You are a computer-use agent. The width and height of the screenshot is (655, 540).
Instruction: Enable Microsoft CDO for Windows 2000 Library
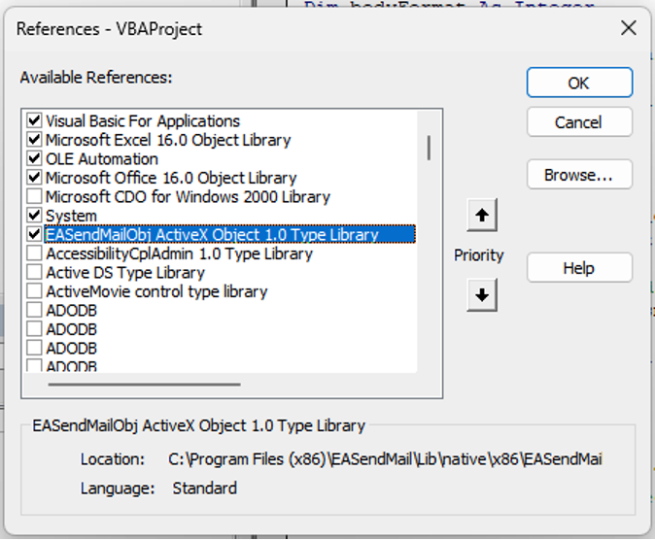pyautogui.click(x=35, y=197)
